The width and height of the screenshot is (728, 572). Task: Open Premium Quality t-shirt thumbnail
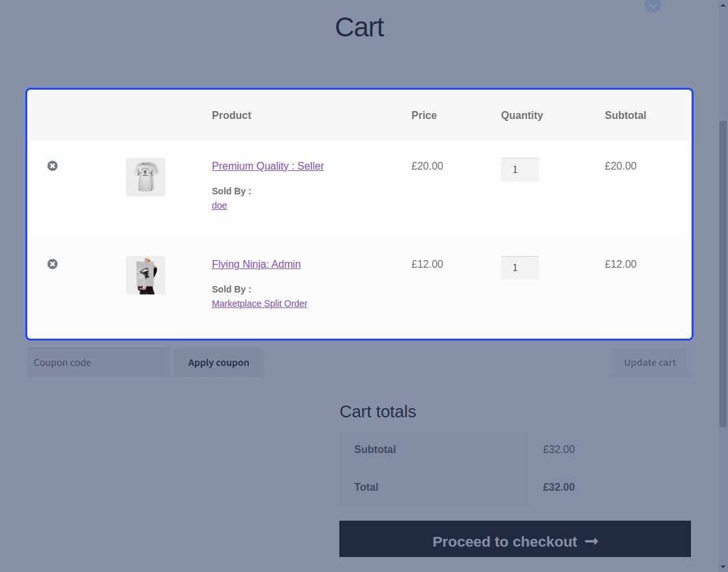coord(146,177)
